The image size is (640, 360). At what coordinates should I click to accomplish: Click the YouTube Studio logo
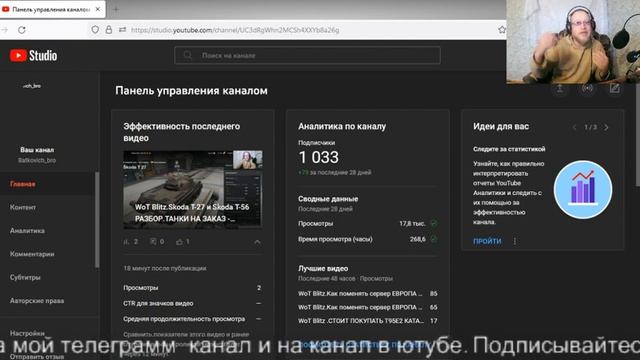[33, 56]
